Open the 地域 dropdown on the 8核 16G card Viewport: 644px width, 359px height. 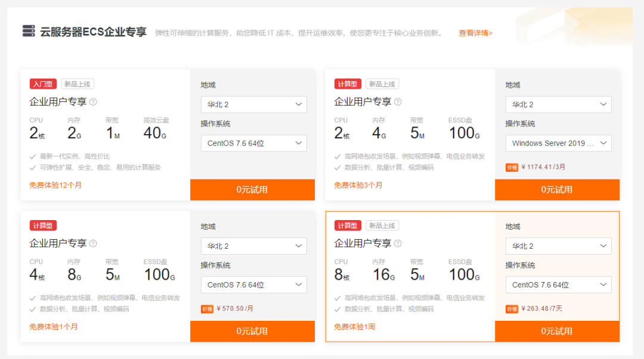tap(558, 246)
